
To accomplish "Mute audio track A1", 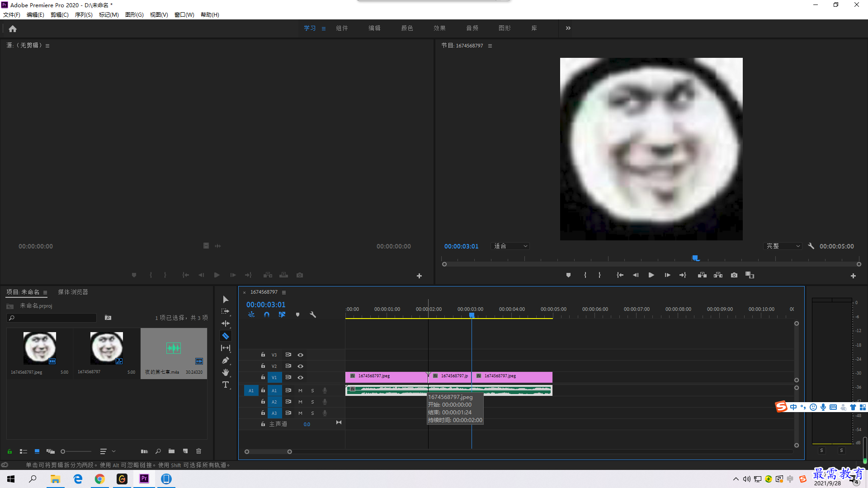I will [300, 390].
